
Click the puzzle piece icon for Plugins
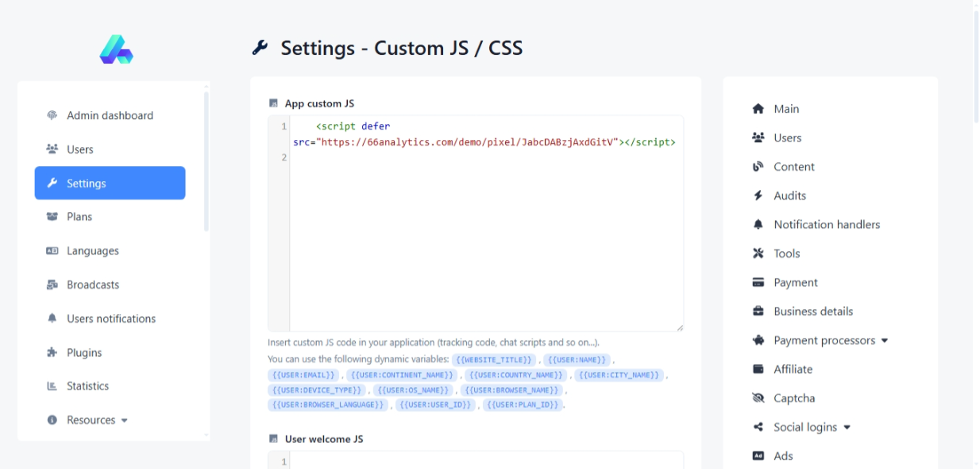click(52, 352)
